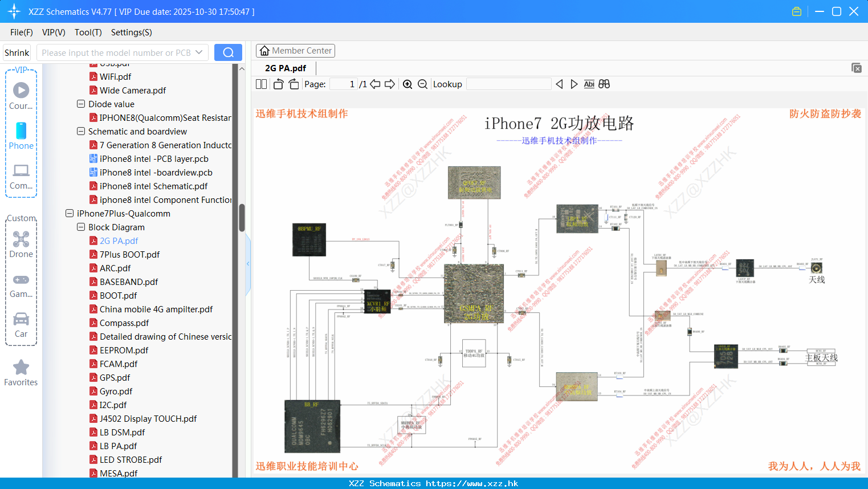Open Favorites in the sidebar

tap(21, 373)
